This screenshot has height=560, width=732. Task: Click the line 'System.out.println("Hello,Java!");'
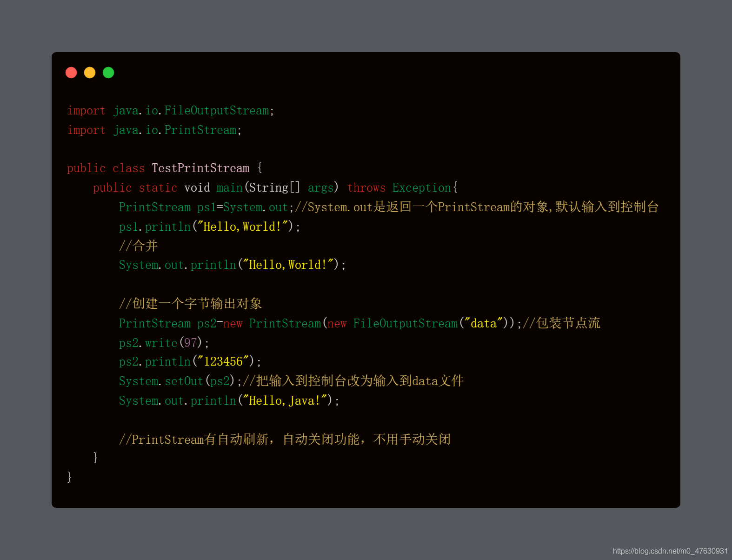[x=229, y=401]
